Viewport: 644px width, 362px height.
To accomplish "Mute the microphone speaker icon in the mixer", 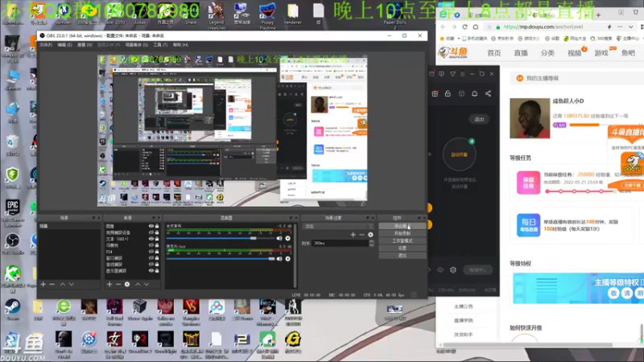I will [279, 258].
